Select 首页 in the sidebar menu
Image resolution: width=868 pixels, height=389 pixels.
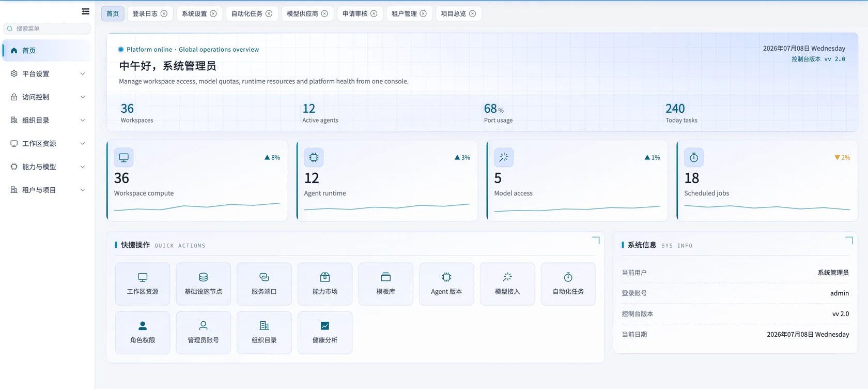pyautogui.click(x=47, y=51)
